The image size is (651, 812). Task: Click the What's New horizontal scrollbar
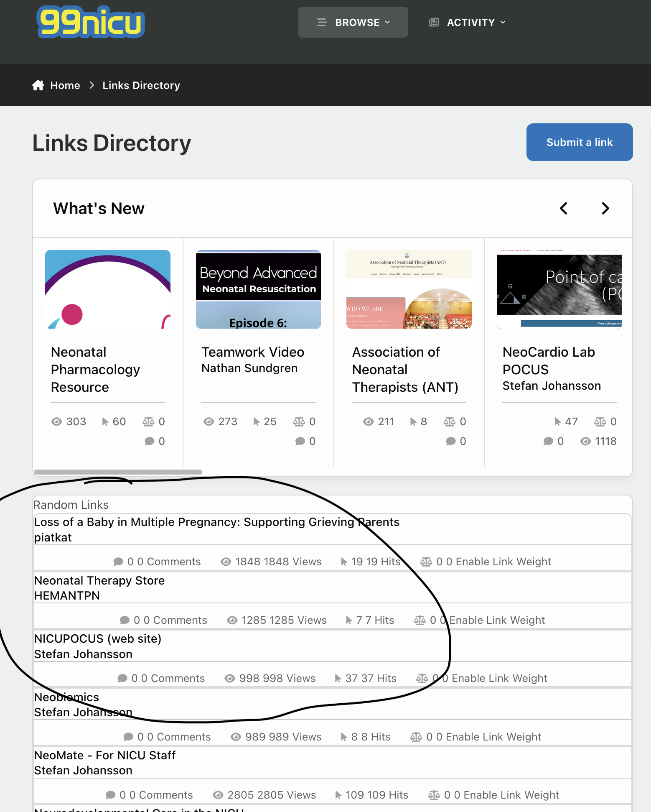pos(118,472)
